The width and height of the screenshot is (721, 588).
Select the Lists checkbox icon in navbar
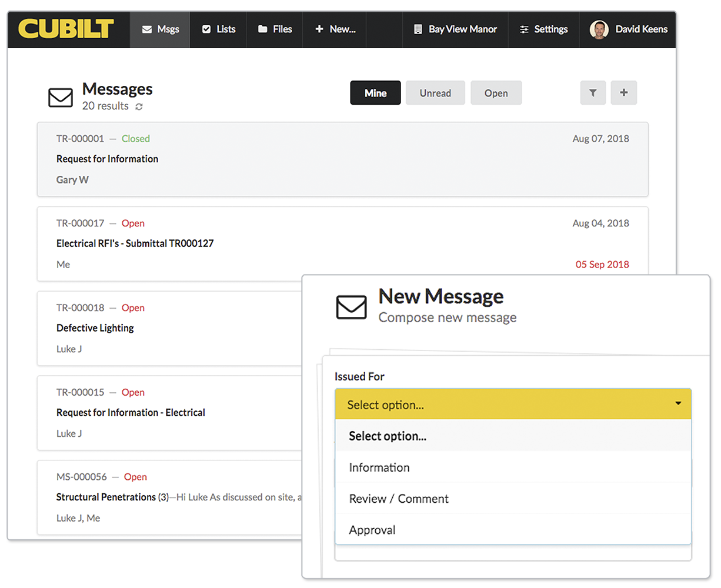[207, 29]
